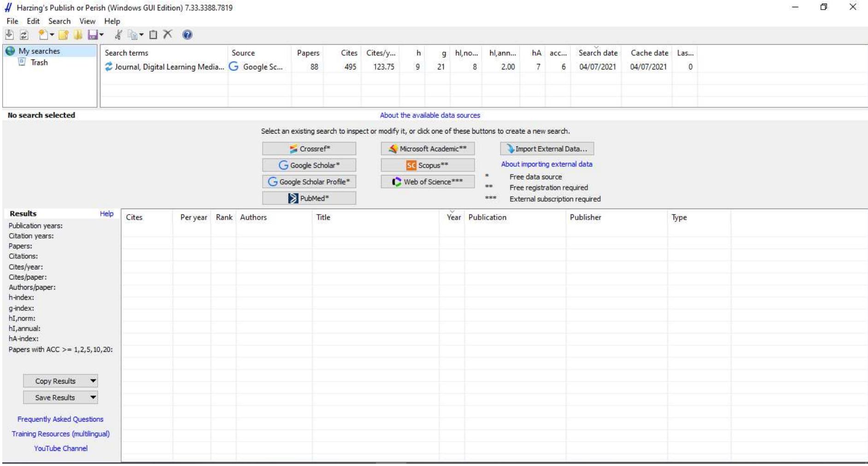868x466 pixels.
Task: Click the Web of Science button
Action: tap(428, 182)
